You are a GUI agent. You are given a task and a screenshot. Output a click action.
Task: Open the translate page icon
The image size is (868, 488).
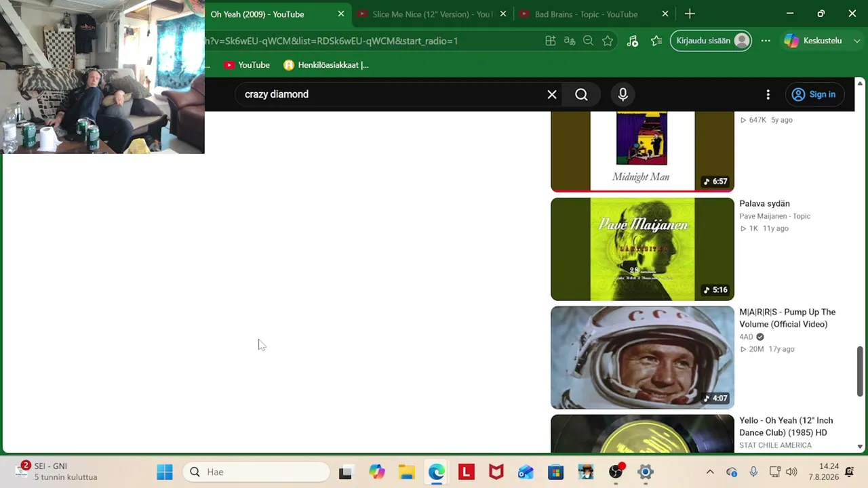pos(570,41)
